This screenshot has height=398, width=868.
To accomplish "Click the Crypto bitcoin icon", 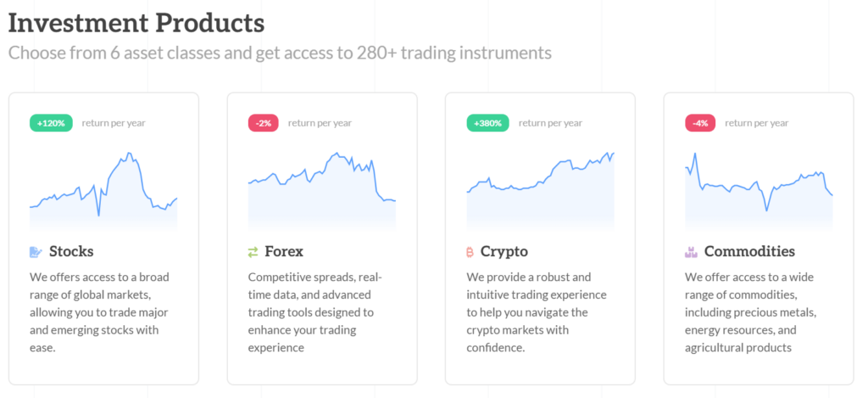I will pos(470,252).
